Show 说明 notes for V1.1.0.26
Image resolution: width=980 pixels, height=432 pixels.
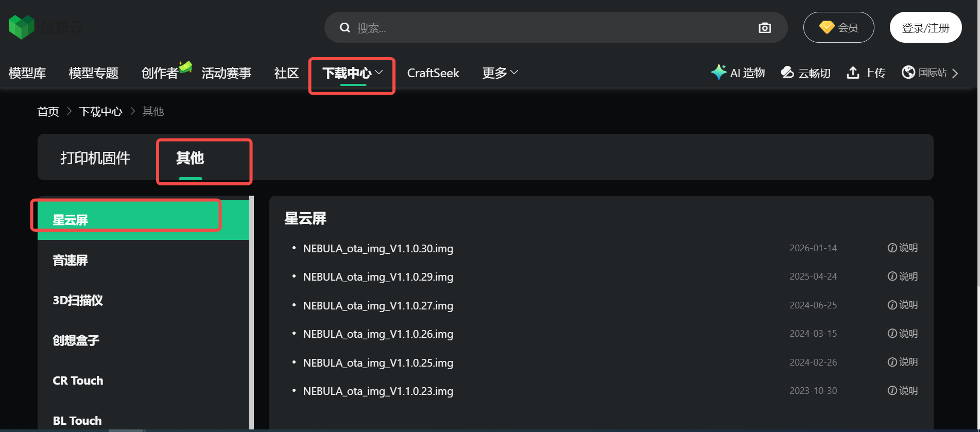[x=903, y=334]
